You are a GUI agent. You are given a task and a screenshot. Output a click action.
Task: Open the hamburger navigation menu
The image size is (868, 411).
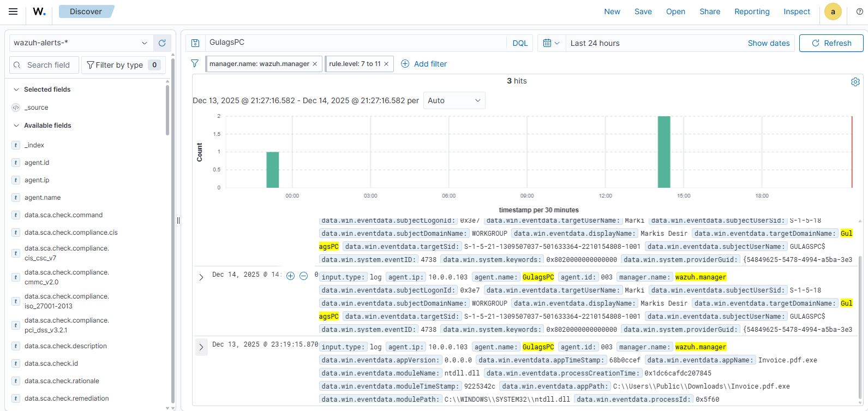13,11
